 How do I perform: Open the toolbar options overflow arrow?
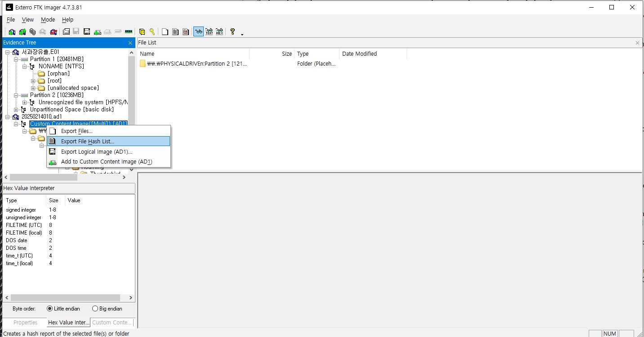(x=242, y=34)
